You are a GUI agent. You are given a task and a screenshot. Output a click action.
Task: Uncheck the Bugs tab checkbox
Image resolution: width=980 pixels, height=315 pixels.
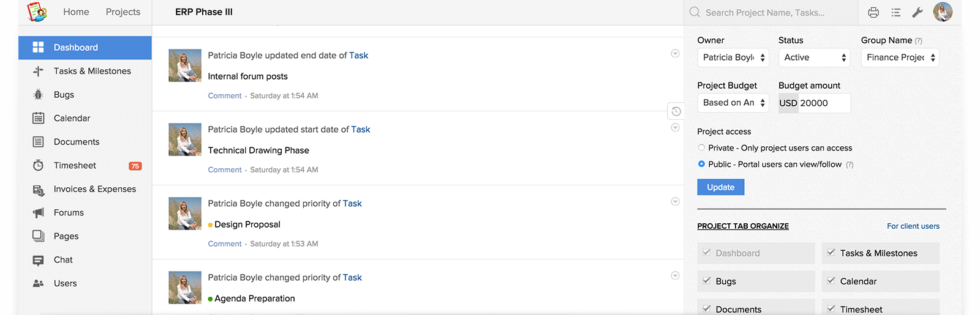[707, 281]
